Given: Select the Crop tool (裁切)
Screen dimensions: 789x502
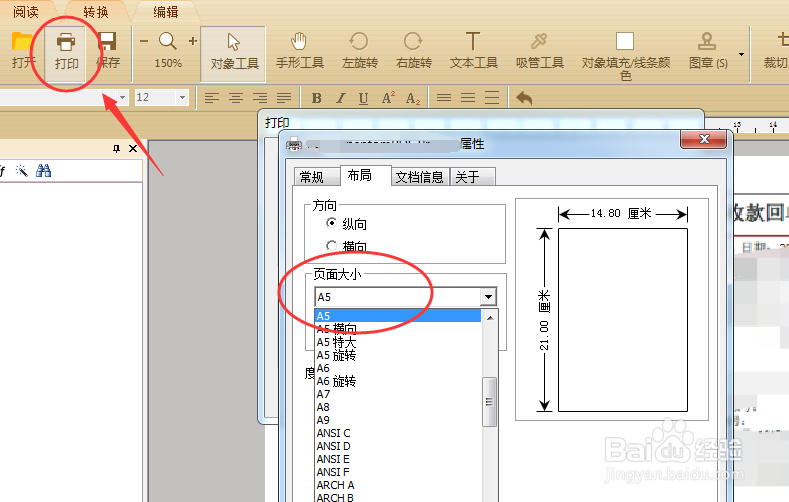Looking at the screenshot, I should 777,50.
